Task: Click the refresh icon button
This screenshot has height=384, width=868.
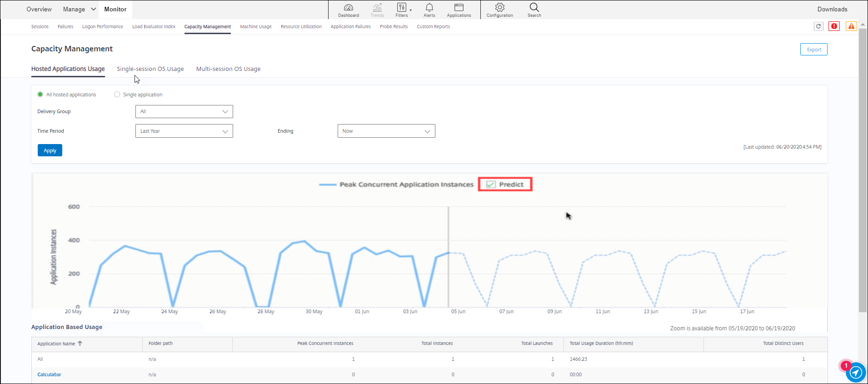Action: point(818,26)
